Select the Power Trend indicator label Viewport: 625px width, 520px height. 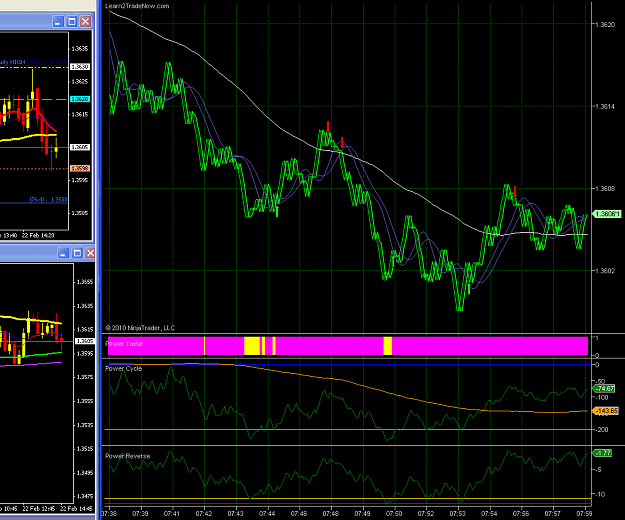124,343
